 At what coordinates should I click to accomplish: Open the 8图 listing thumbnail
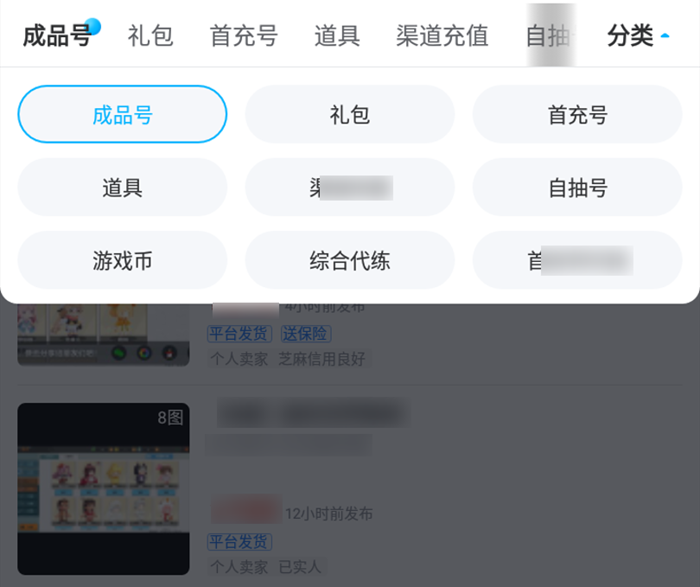point(104,489)
